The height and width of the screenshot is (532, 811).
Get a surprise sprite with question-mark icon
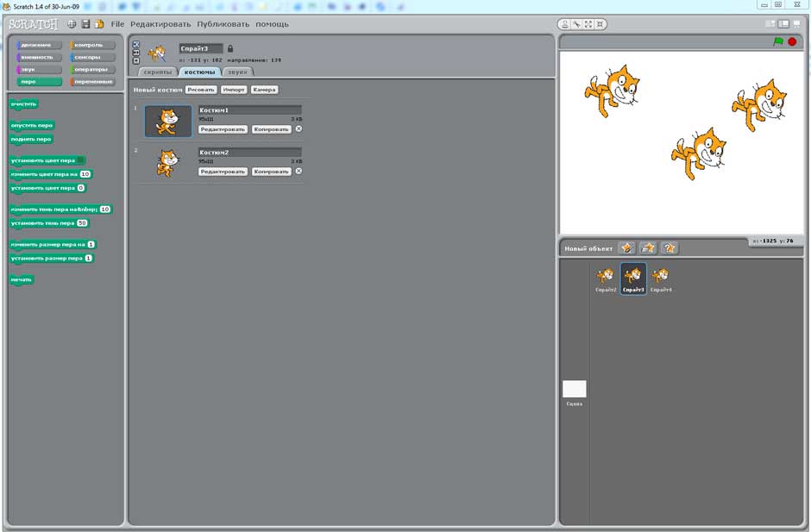669,248
